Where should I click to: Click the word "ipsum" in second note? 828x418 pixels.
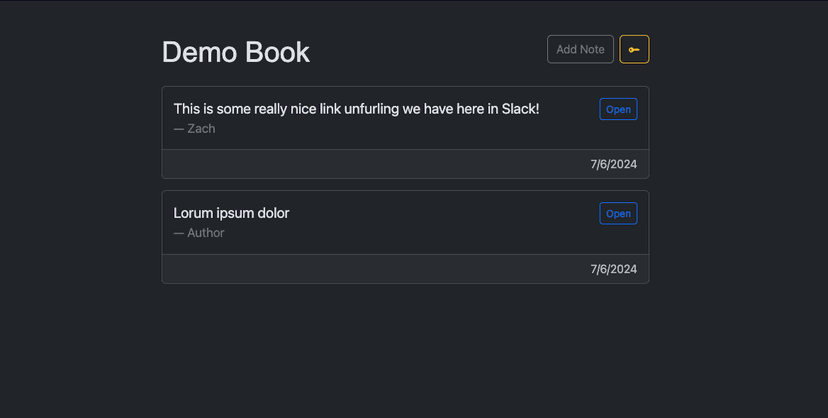tap(233, 213)
